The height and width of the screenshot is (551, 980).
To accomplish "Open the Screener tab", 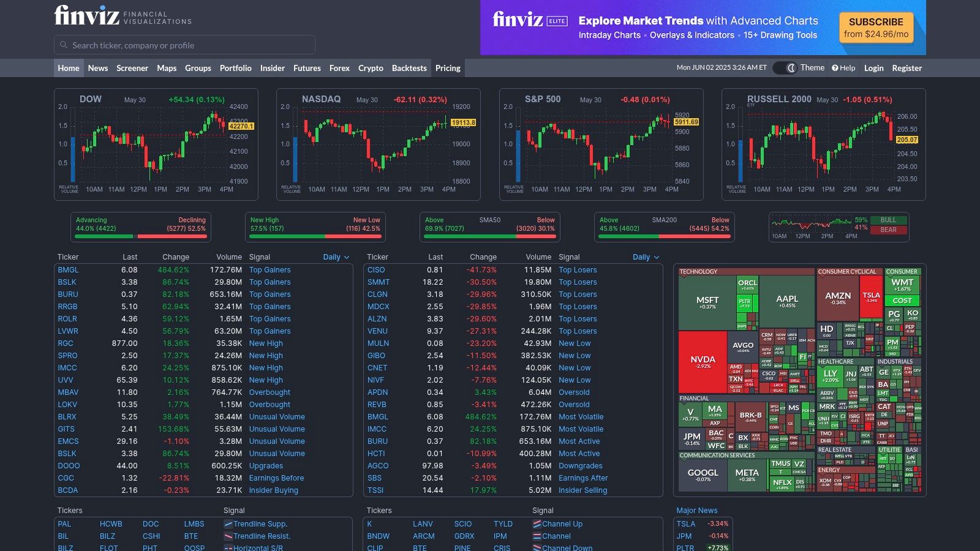I will (132, 68).
